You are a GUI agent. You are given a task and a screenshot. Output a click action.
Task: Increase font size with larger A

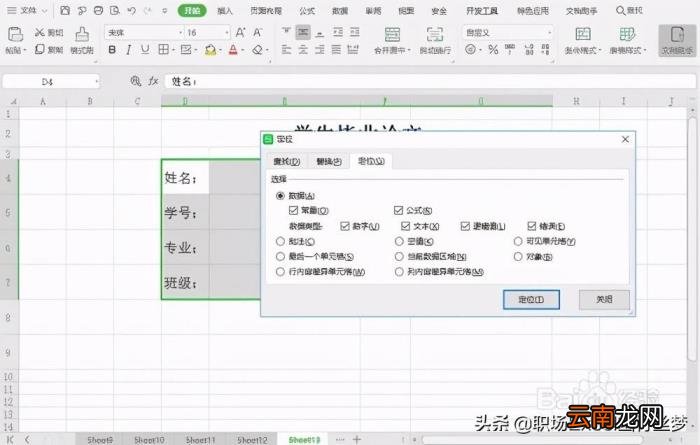(240, 33)
